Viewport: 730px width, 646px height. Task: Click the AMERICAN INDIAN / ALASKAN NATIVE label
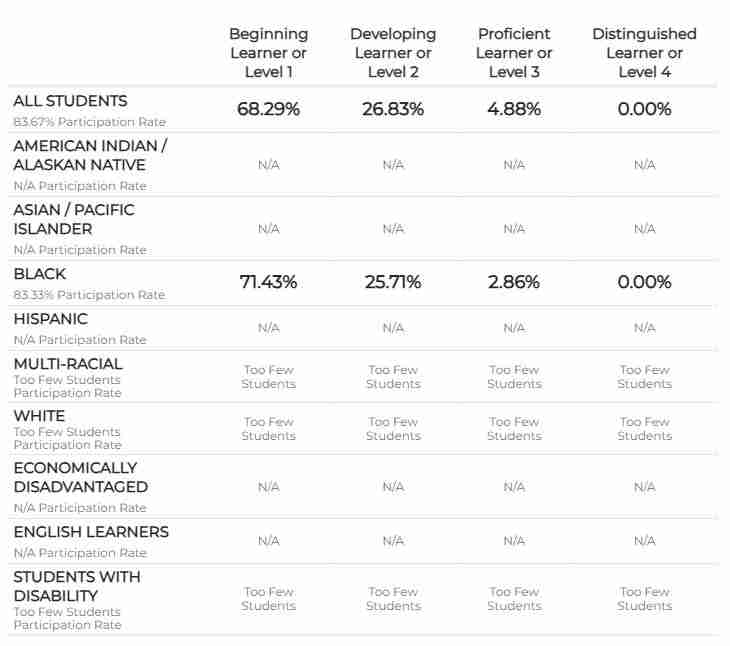tap(90, 155)
